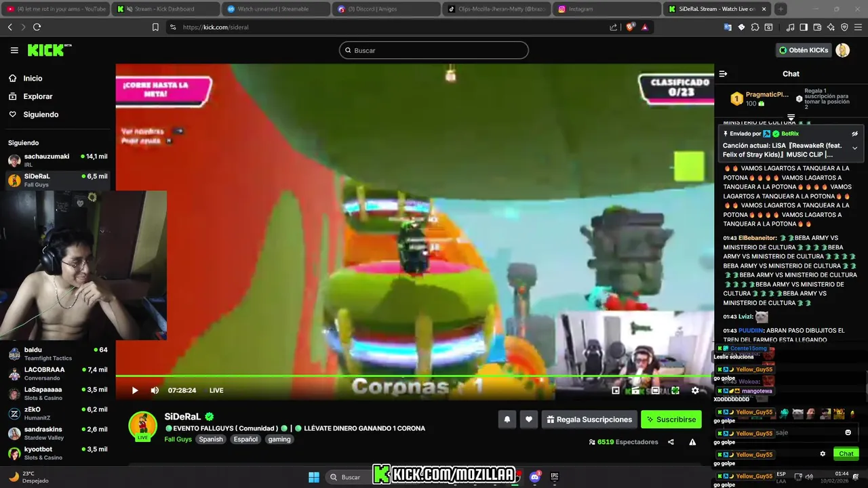Send message with Chat button
Screen dimensions: 868x488
click(x=846, y=454)
